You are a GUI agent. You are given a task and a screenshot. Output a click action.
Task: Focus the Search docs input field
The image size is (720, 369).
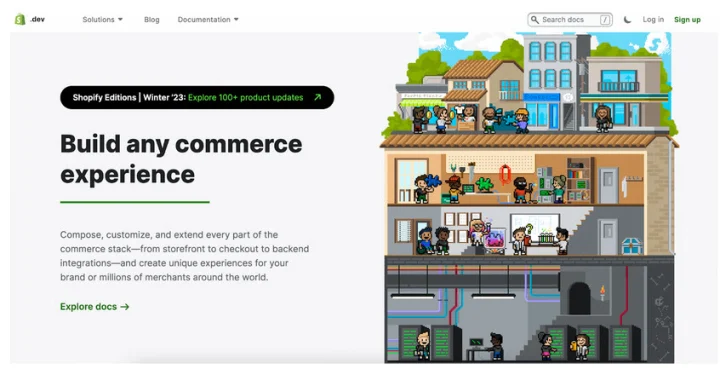pyautogui.click(x=570, y=20)
